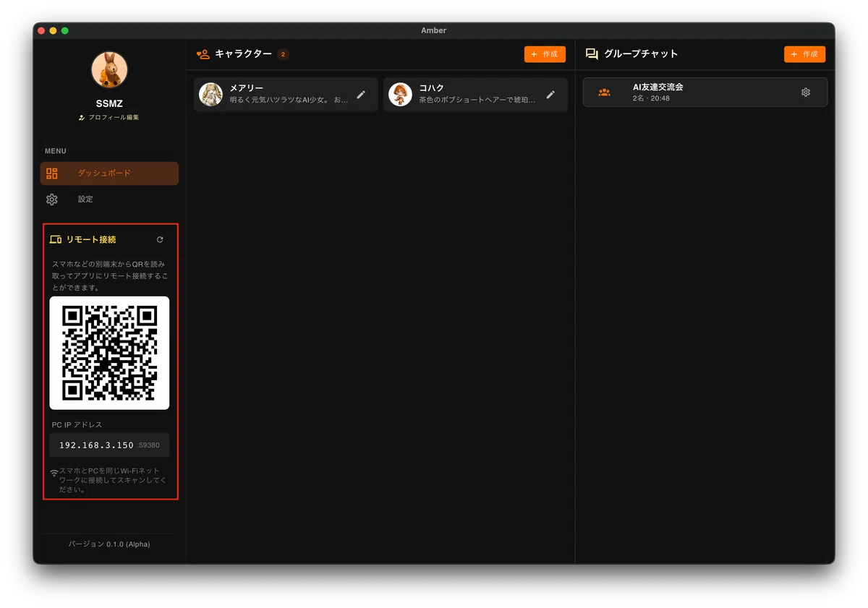Open the メアリー character card
The height and width of the screenshot is (608, 868).
(x=286, y=95)
